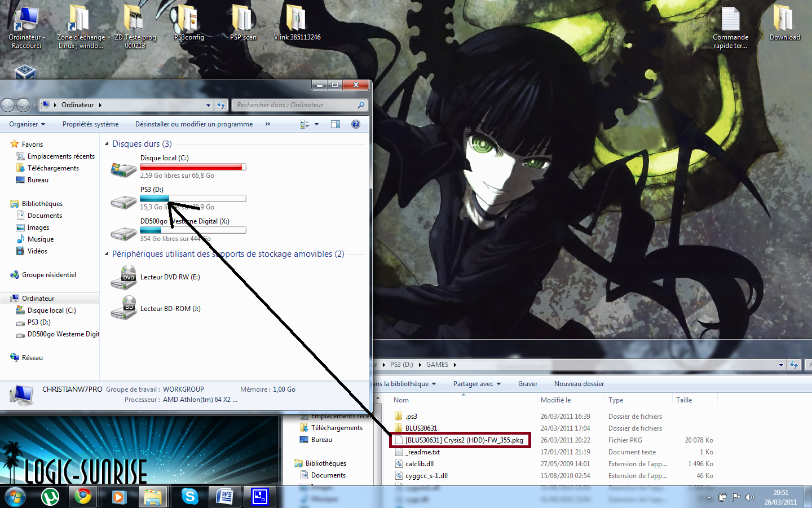Image resolution: width=812 pixels, height=508 pixels.
Task: Select the cyggcc_s-1.dll file
Action: (426, 476)
